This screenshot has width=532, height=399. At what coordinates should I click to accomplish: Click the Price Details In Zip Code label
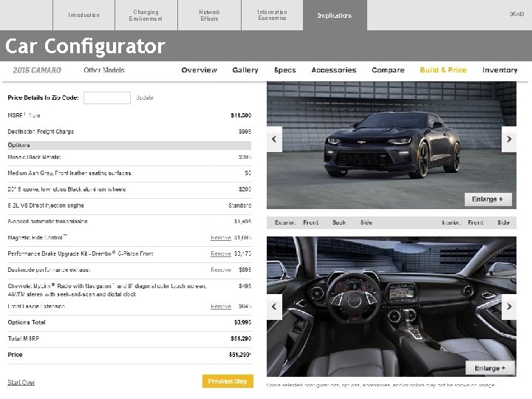43,98
